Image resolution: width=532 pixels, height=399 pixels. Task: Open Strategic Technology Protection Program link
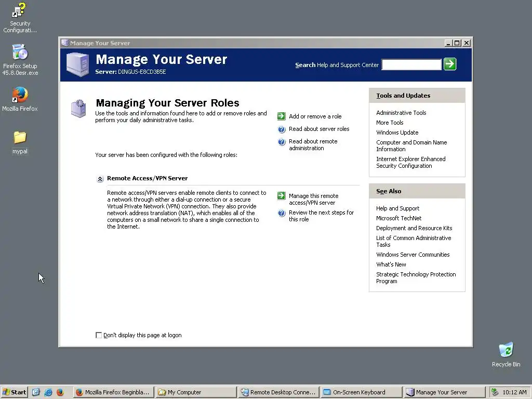click(416, 277)
